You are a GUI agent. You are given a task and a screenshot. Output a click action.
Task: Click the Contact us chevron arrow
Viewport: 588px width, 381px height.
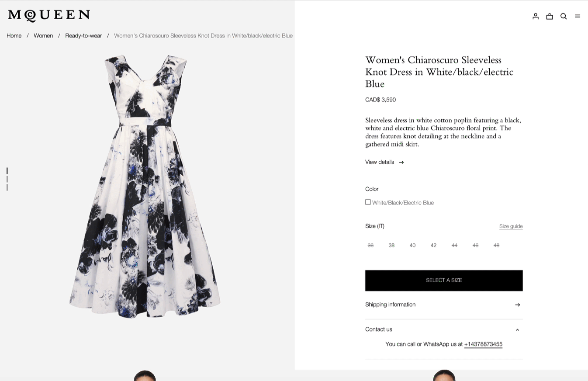(518, 330)
